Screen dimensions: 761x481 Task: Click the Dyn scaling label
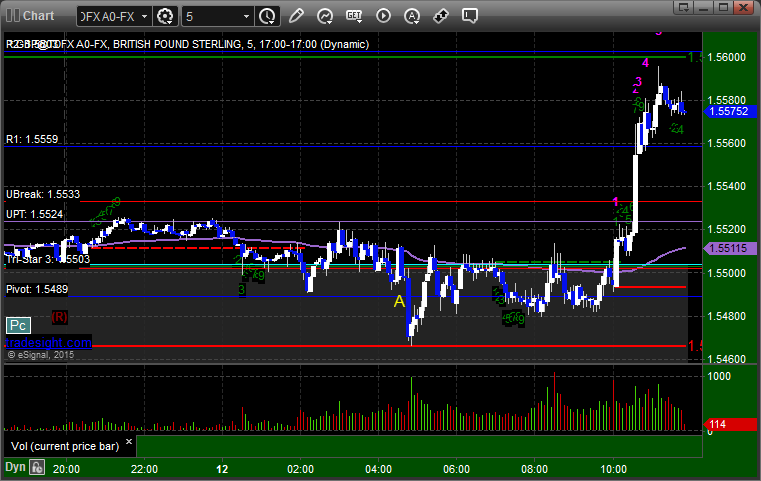coord(15,467)
